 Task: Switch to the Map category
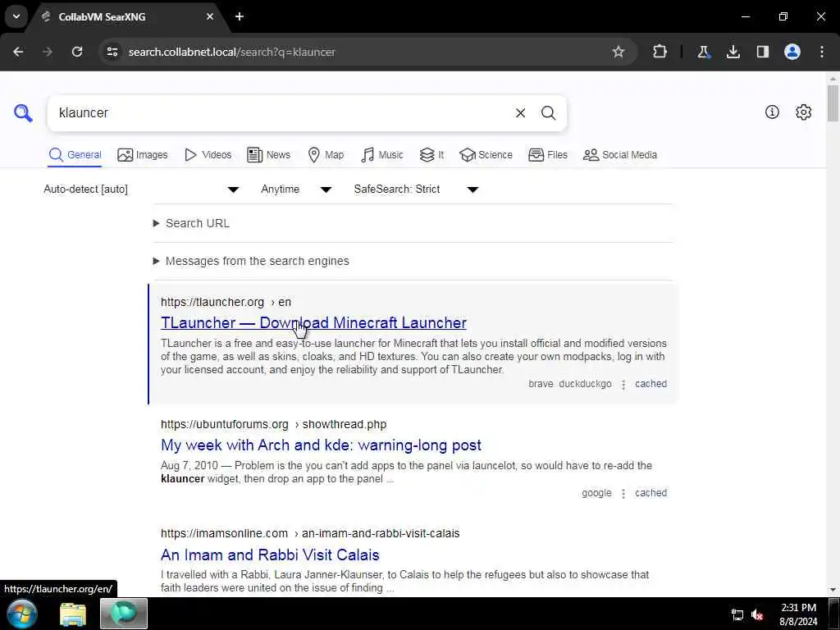pos(326,155)
